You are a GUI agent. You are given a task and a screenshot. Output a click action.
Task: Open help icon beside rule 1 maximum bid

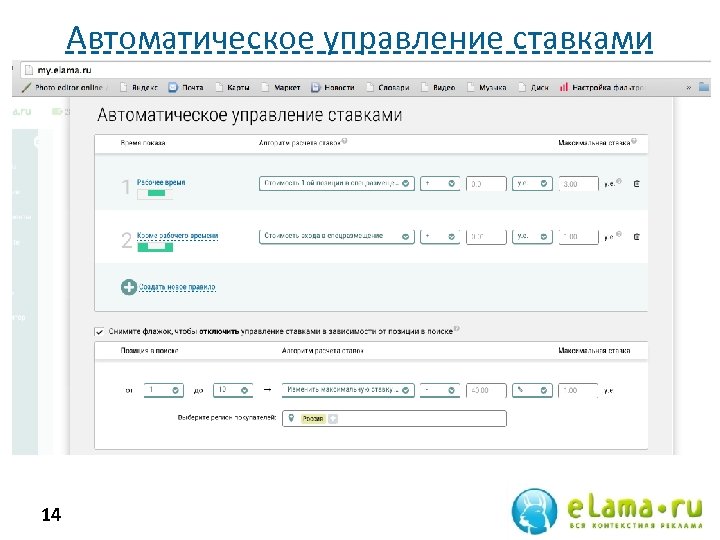[619, 181]
